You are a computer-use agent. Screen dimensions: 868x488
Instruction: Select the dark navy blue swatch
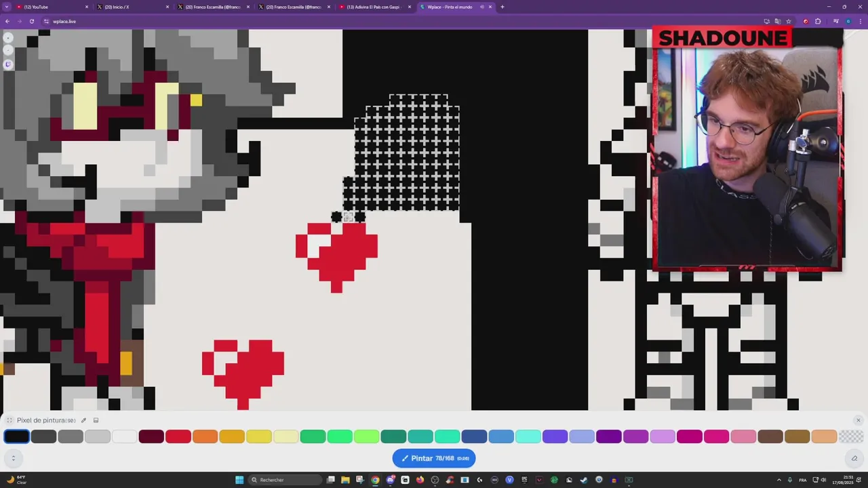tap(474, 436)
